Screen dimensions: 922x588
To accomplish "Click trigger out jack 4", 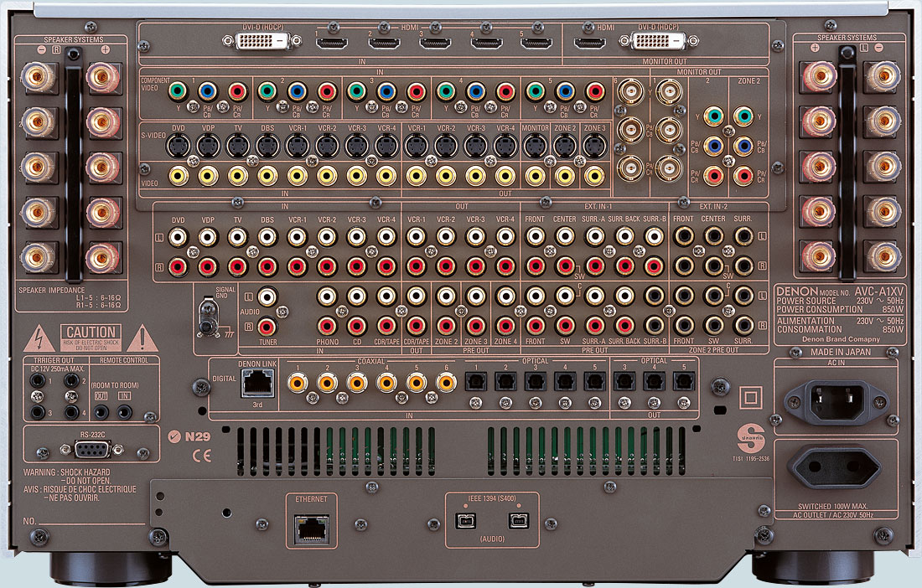I will point(71,412).
